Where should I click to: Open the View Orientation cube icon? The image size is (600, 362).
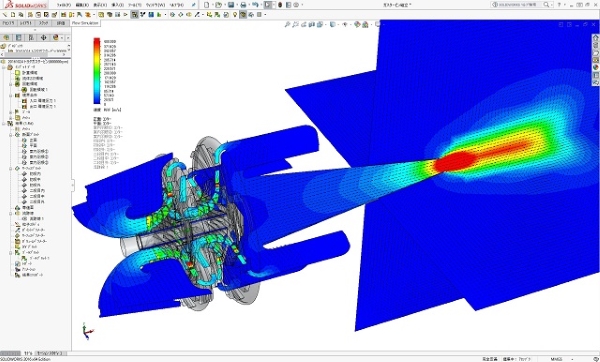coord(333,24)
